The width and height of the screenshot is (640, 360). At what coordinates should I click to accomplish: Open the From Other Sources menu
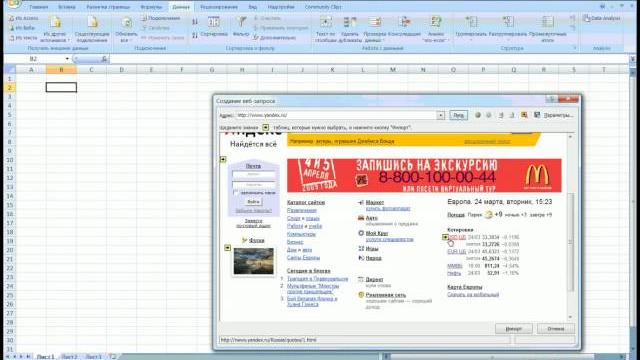click(55, 29)
